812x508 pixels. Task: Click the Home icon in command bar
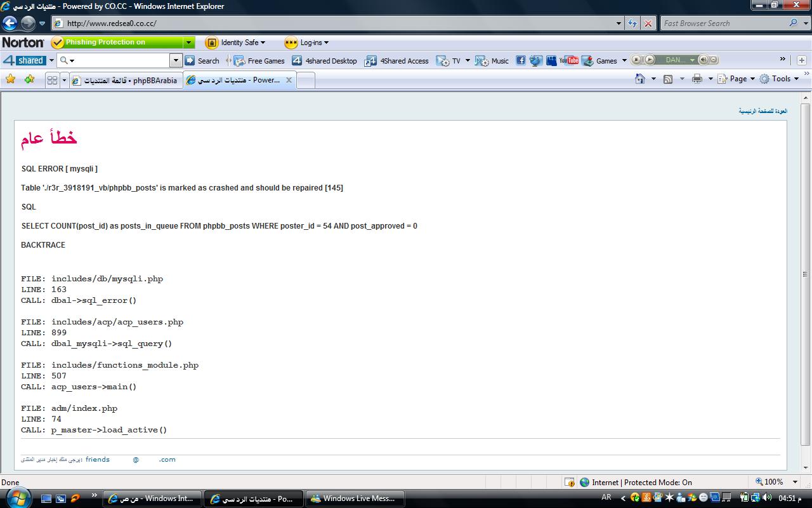click(x=640, y=79)
